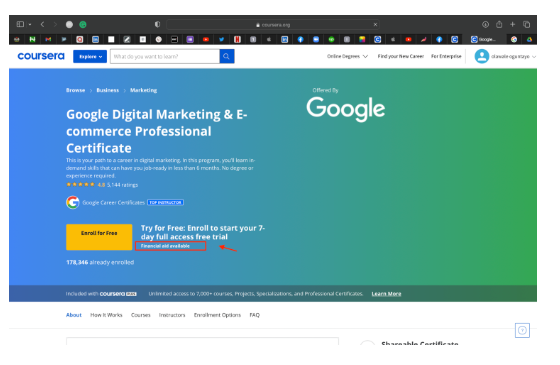Go back with the browser back arrow

pos(42,24)
